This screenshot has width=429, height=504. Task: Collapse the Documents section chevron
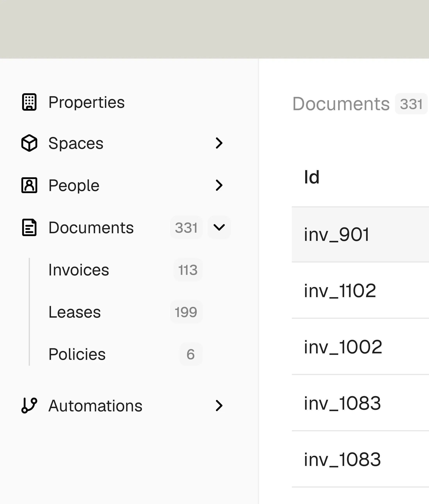pyautogui.click(x=219, y=228)
